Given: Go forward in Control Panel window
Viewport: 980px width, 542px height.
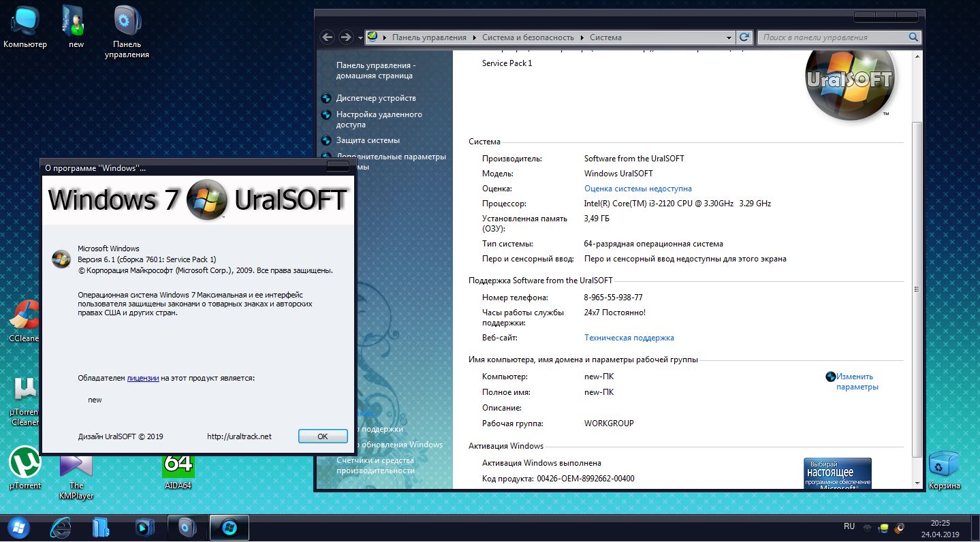Looking at the screenshot, I should 346,37.
